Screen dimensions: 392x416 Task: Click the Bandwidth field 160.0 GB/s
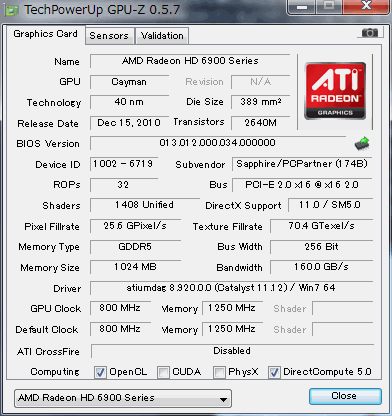[321, 267]
